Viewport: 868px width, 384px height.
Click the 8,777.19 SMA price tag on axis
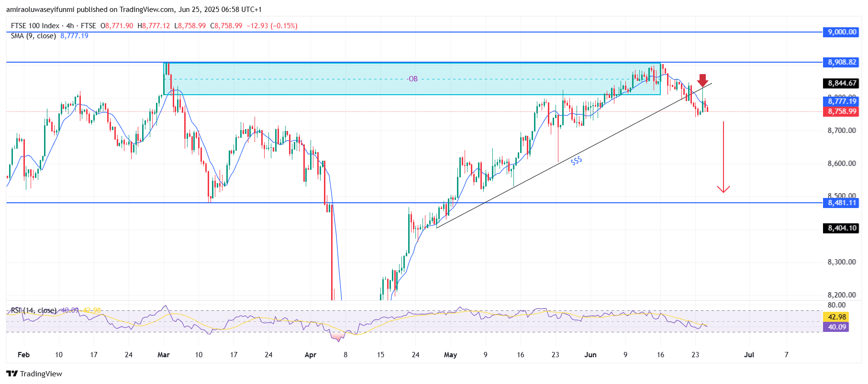pos(842,101)
